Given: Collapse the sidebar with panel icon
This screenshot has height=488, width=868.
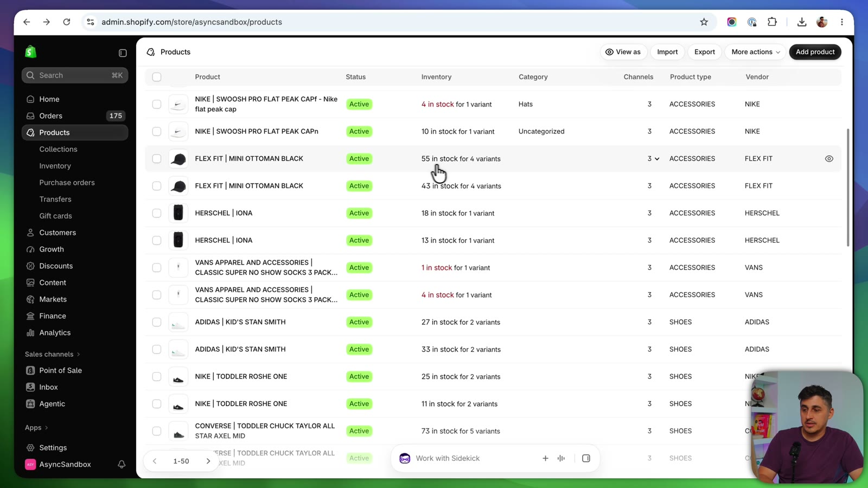Looking at the screenshot, I should point(123,53).
